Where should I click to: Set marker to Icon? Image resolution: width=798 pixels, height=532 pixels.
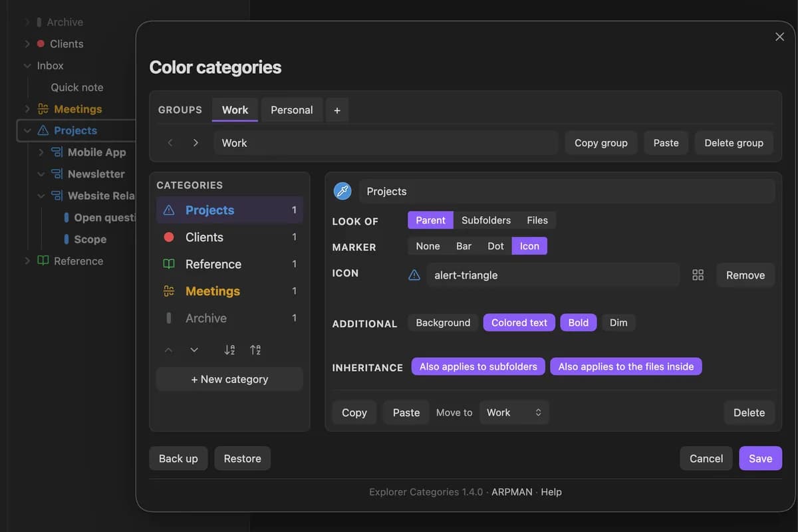click(529, 246)
